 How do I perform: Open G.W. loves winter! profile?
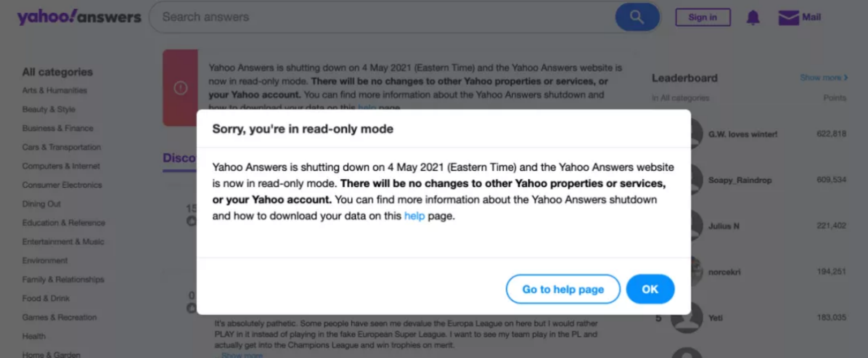coord(743,134)
